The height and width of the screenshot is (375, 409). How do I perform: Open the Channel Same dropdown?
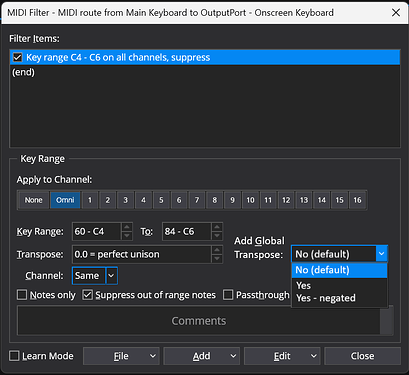pos(112,276)
